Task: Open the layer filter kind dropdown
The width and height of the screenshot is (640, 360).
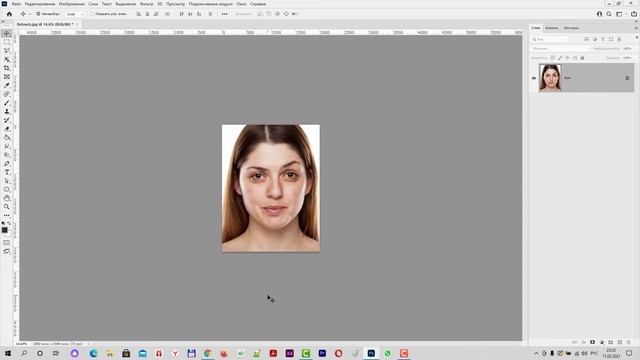Action: (551, 39)
